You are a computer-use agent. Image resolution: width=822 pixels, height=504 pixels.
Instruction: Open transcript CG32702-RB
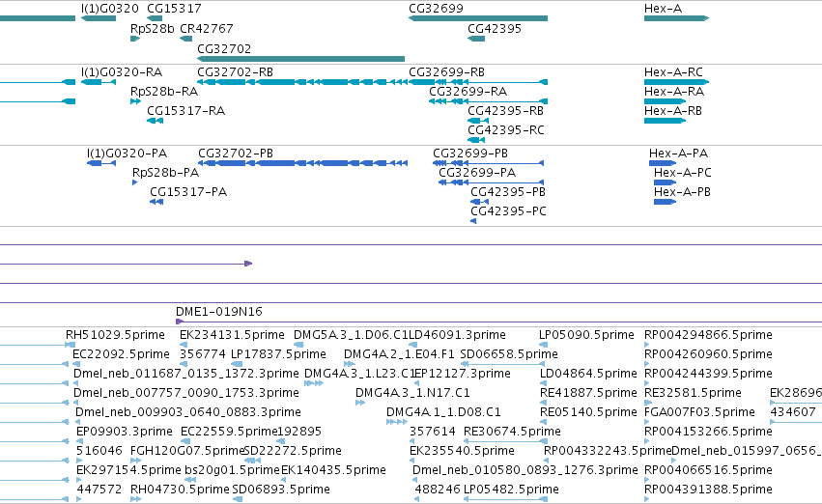click(235, 72)
